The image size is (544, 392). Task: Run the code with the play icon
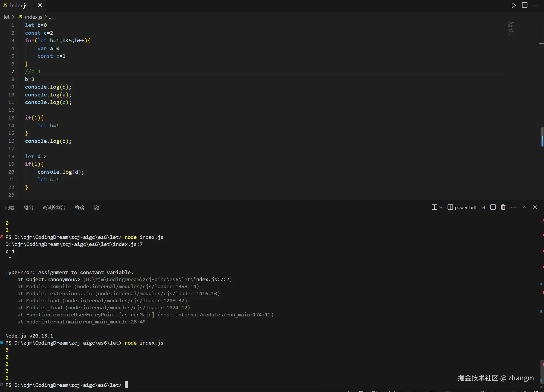[513, 5]
